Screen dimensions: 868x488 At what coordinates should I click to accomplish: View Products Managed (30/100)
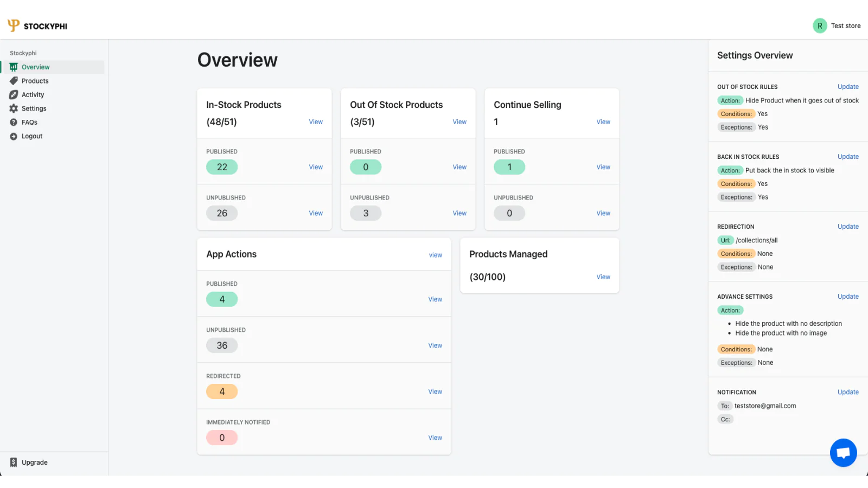point(603,277)
